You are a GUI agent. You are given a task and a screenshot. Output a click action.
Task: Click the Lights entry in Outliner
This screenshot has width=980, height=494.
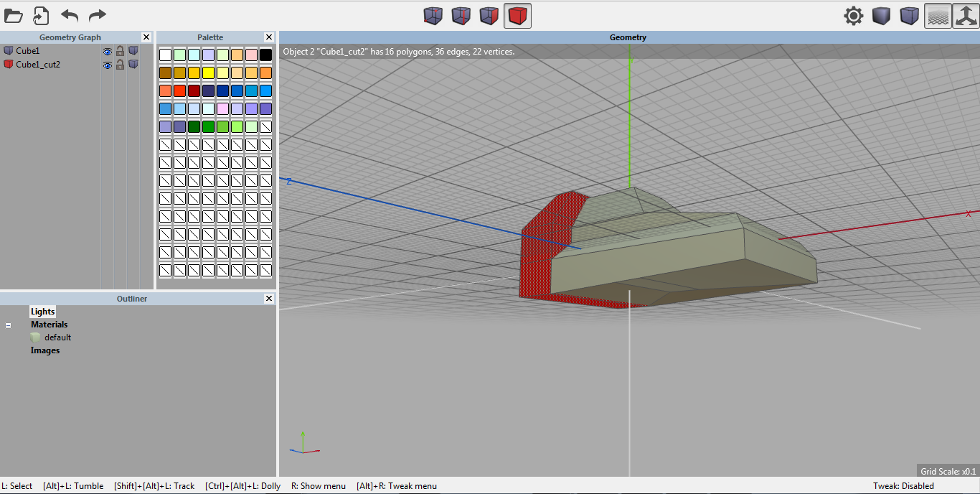[x=42, y=312]
